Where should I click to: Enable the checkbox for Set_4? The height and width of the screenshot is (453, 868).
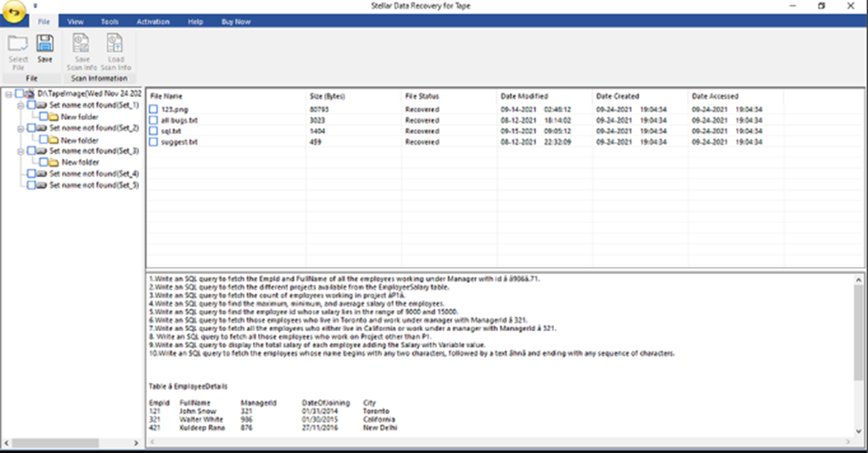(x=31, y=174)
